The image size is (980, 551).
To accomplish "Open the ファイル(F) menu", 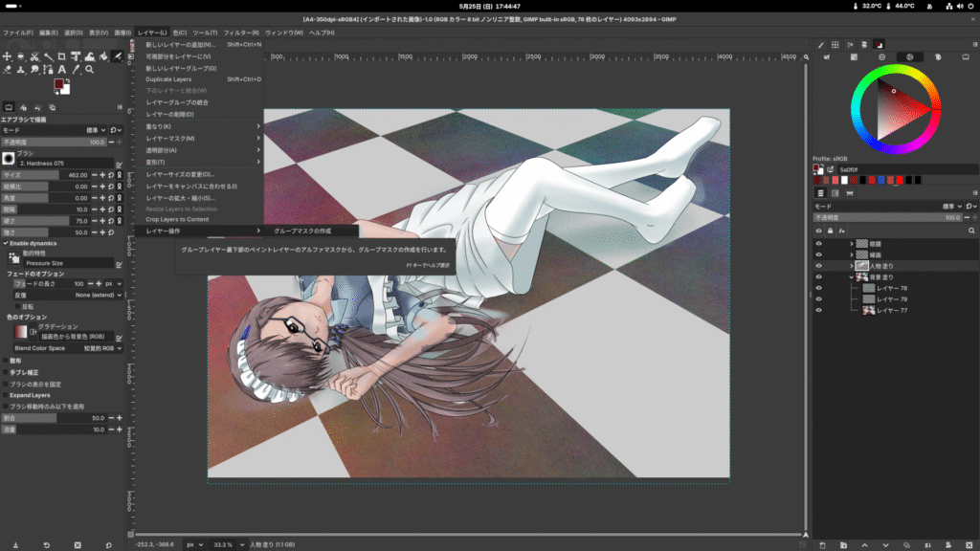I will point(18,33).
